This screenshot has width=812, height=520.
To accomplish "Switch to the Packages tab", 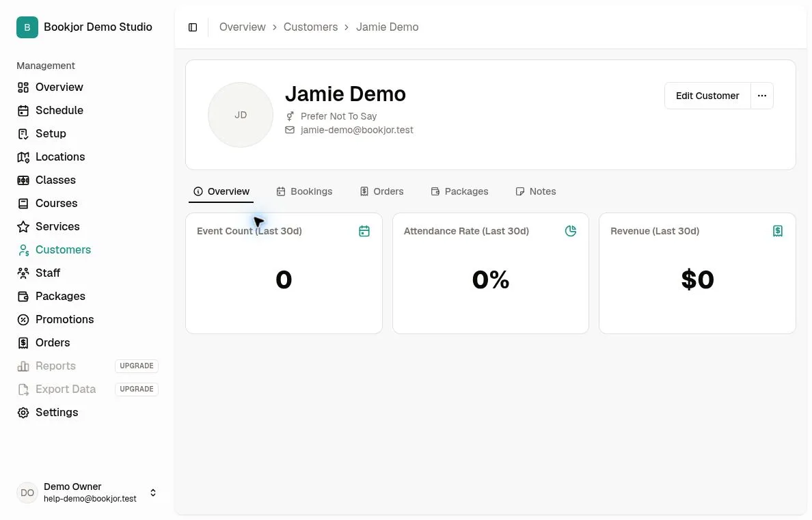I will pyautogui.click(x=459, y=191).
